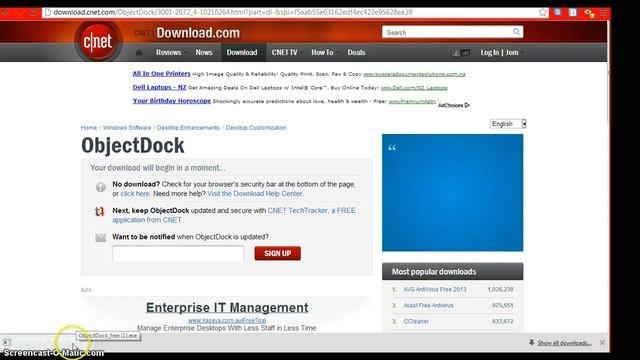Click Show all downloads link
This screenshot has height=360, width=640.
pyautogui.click(x=564, y=343)
